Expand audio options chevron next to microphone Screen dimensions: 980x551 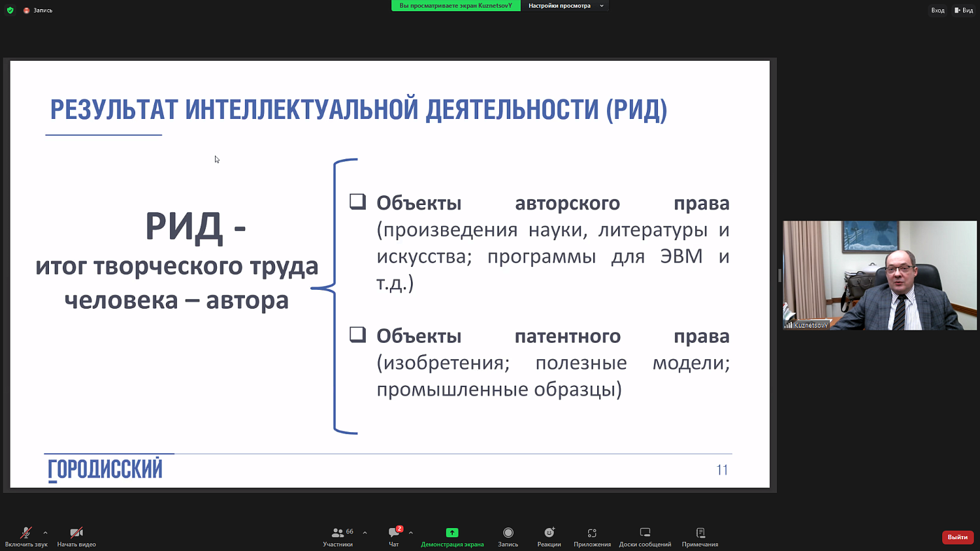pyautogui.click(x=44, y=531)
